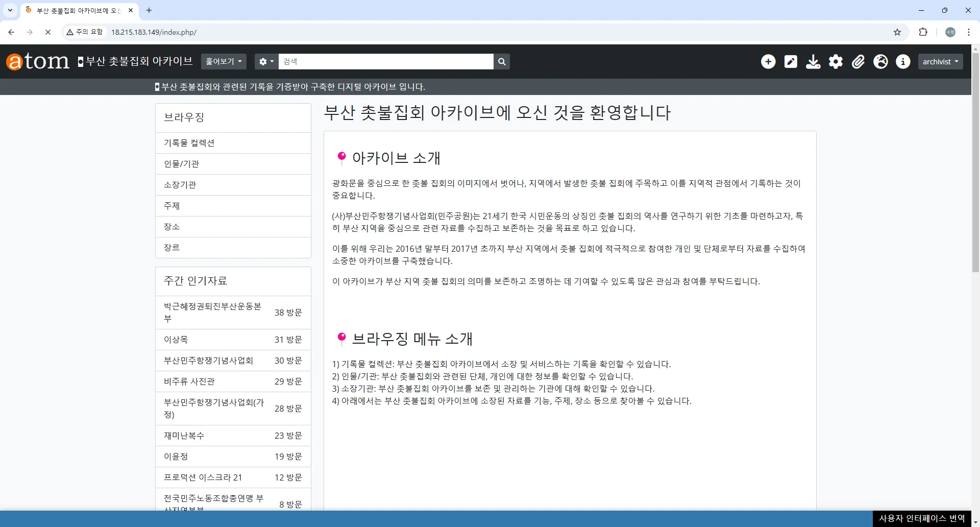Expand the 훑어보기 browse dropdown

(x=224, y=62)
